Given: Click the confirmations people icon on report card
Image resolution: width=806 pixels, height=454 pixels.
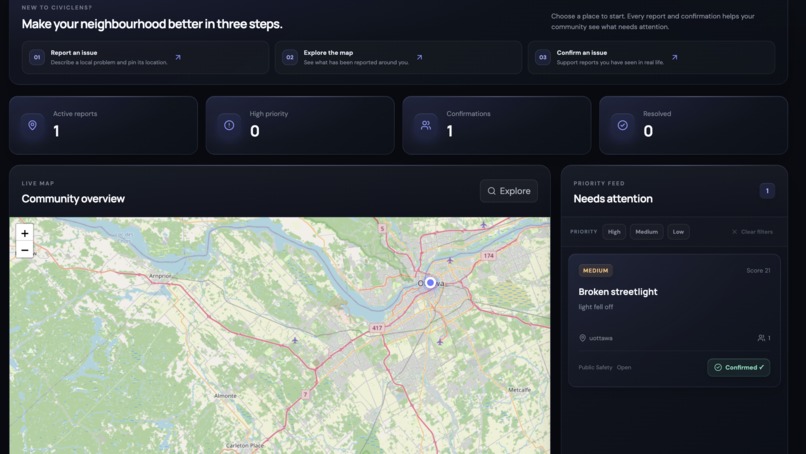Looking at the screenshot, I should [x=761, y=338].
